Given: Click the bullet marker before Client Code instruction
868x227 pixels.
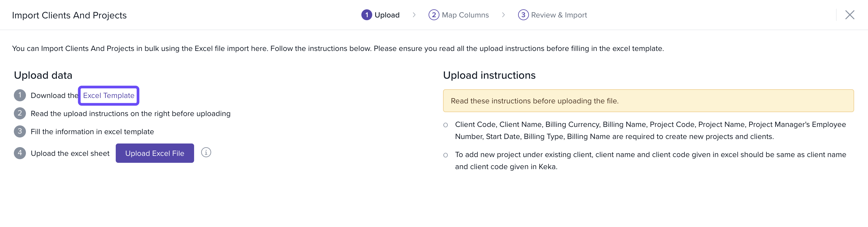Looking at the screenshot, I should pos(445,125).
